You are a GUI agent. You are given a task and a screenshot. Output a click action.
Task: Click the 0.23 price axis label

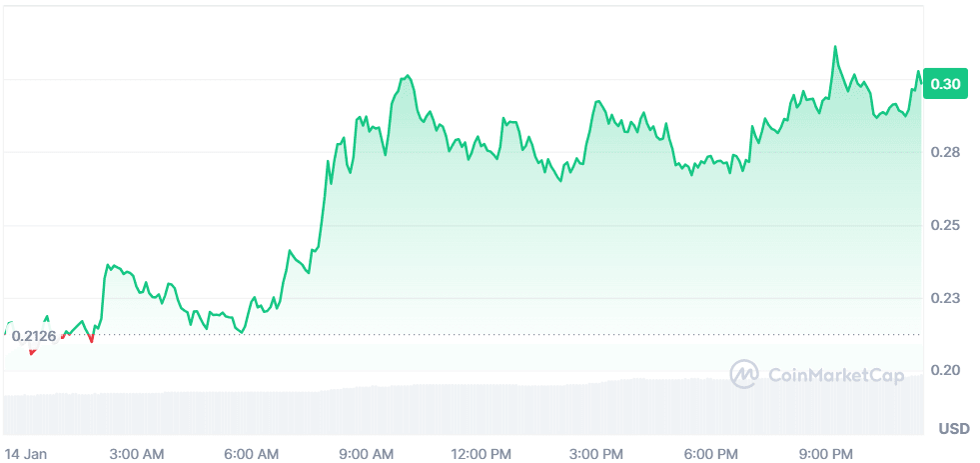944,298
